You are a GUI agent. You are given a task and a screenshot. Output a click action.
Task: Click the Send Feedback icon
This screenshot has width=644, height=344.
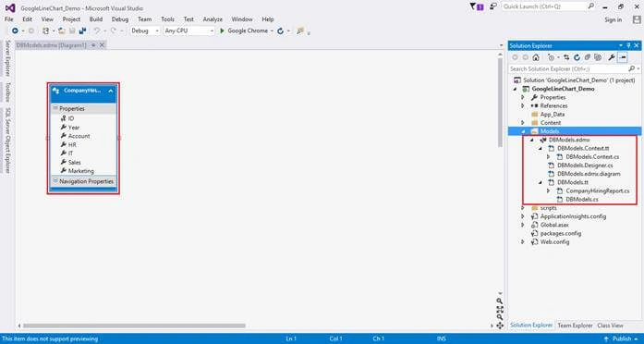[x=493, y=6]
